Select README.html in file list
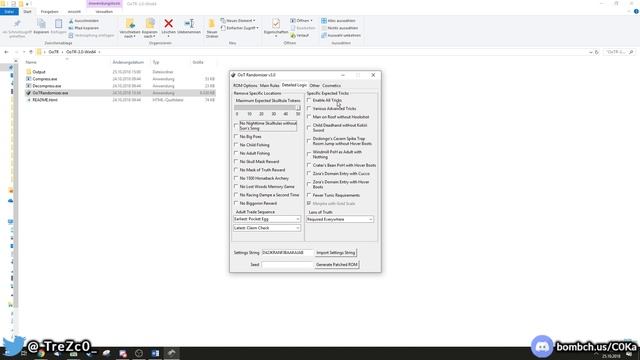The image size is (640, 360). click(45, 100)
